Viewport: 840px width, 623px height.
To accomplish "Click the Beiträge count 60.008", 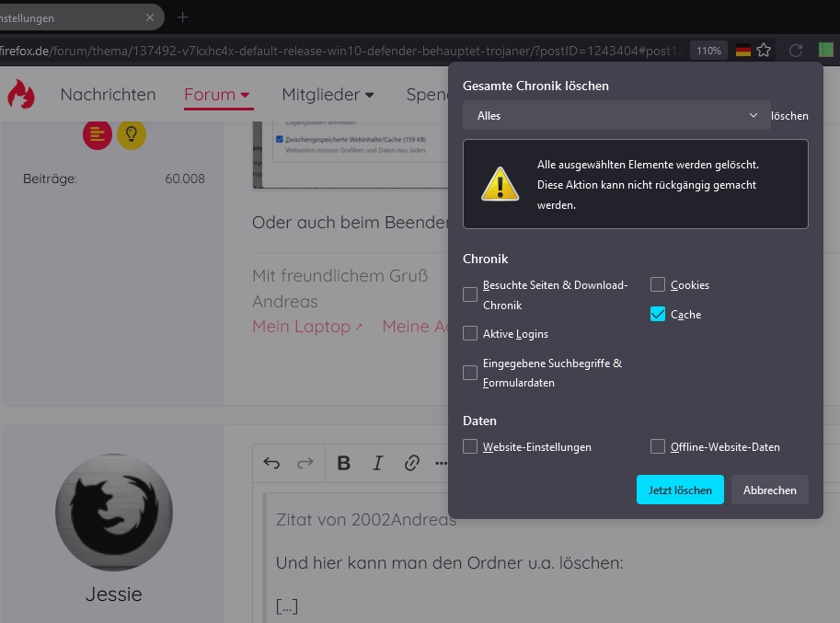I will click(185, 179).
